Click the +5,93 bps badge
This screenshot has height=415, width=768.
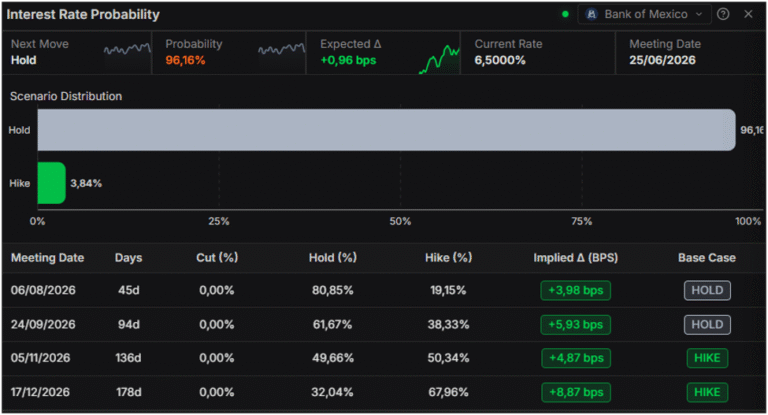point(576,324)
